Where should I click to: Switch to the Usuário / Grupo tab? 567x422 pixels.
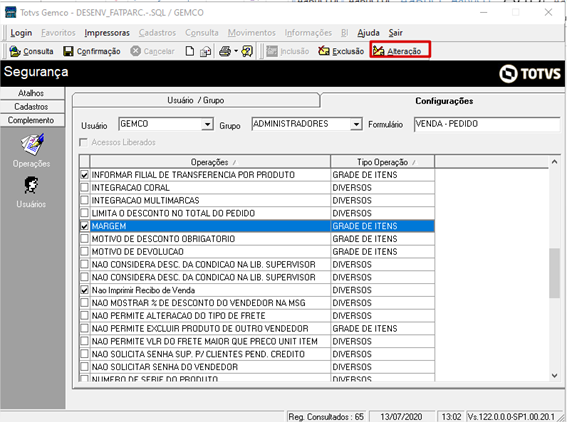pyautogui.click(x=196, y=100)
